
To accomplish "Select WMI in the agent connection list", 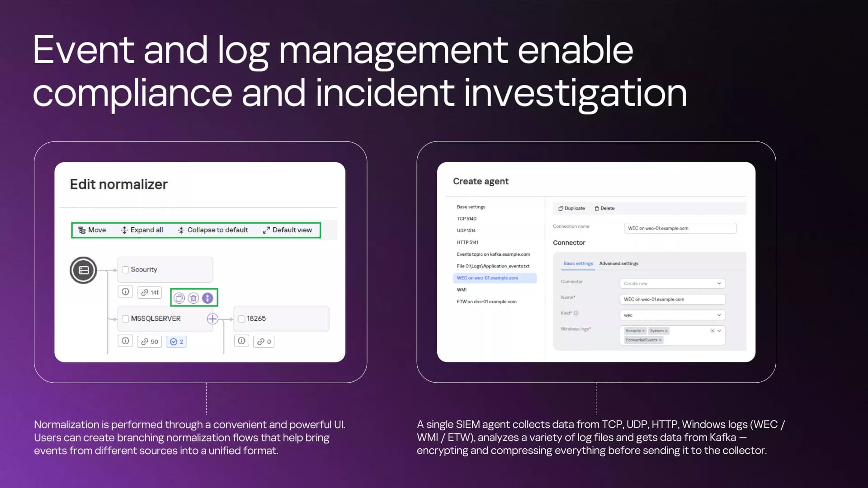I will coord(462,290).
